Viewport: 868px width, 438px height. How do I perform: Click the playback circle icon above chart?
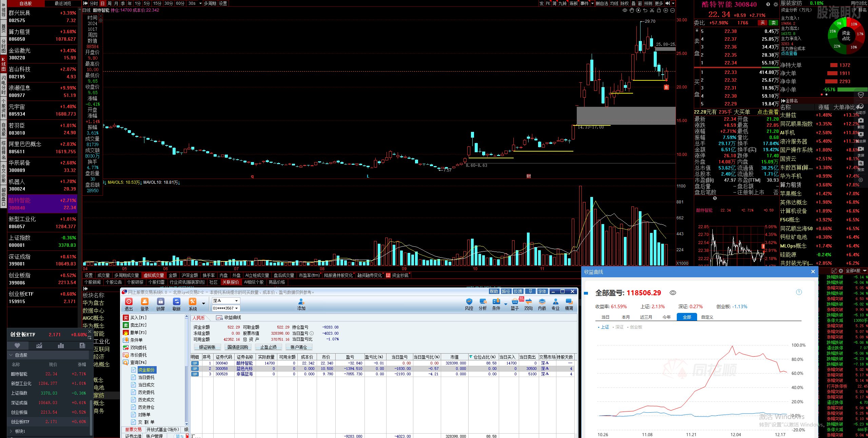coord(638,11)
